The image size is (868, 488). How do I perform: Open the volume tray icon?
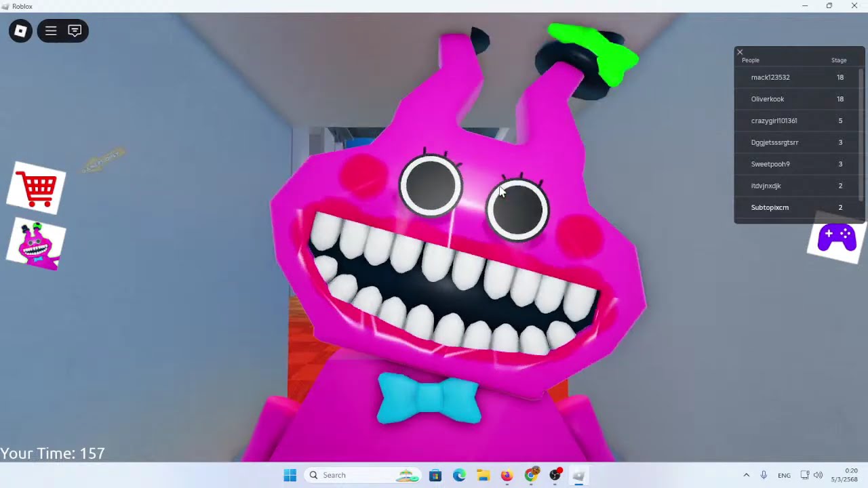pos(818,475)
